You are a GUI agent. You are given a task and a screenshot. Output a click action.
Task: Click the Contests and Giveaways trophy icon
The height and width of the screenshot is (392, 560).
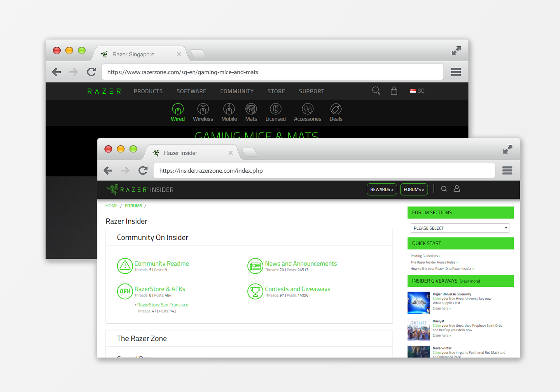coord(255,291)
